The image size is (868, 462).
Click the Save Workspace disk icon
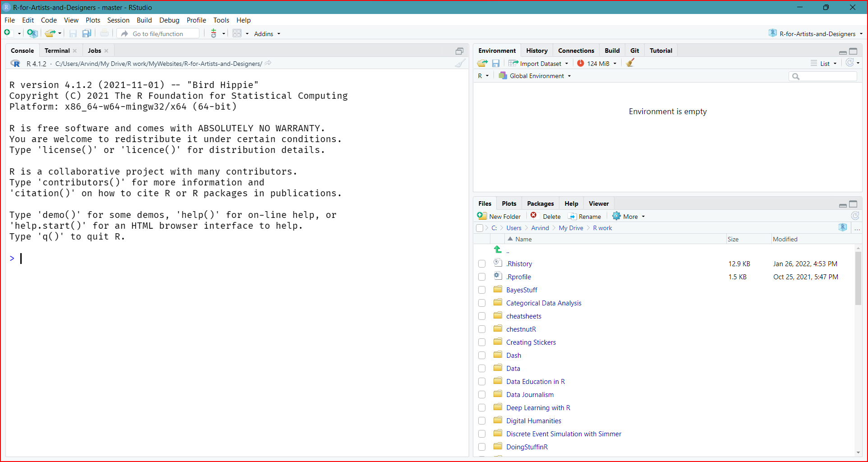[496, 63]
